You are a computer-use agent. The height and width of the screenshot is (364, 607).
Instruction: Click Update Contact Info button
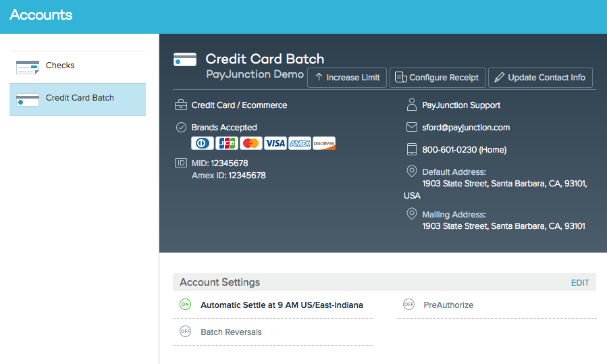(x=540, y=78)
